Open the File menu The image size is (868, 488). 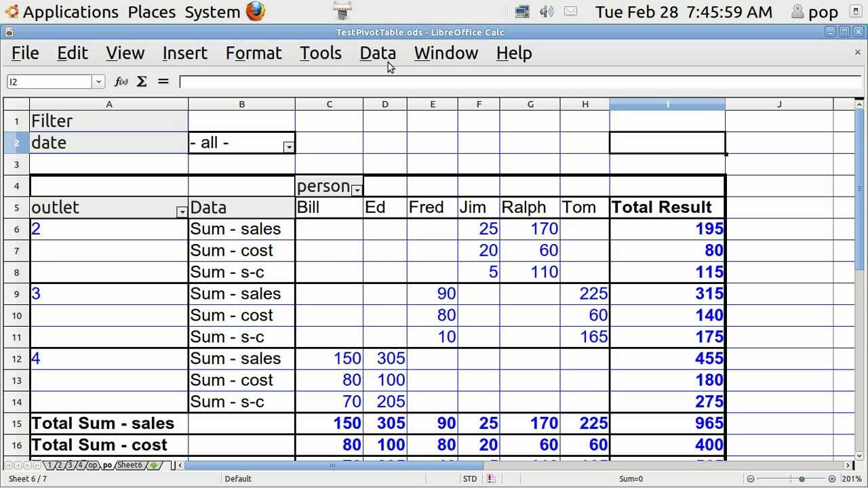(x=25, y=53)
